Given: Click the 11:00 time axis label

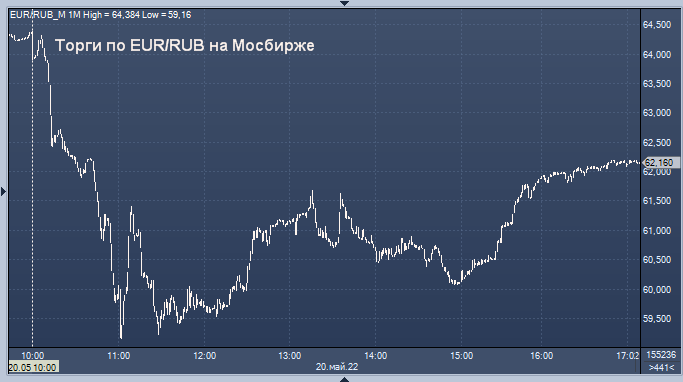Looking at the screenshot, I should click(x=118, y=356).
